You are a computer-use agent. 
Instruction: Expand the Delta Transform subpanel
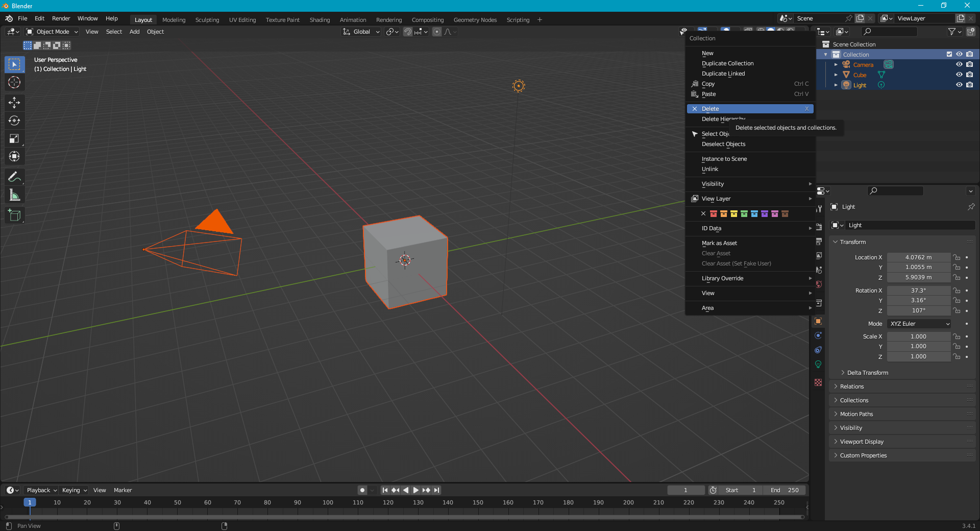[x=867, y=373]
